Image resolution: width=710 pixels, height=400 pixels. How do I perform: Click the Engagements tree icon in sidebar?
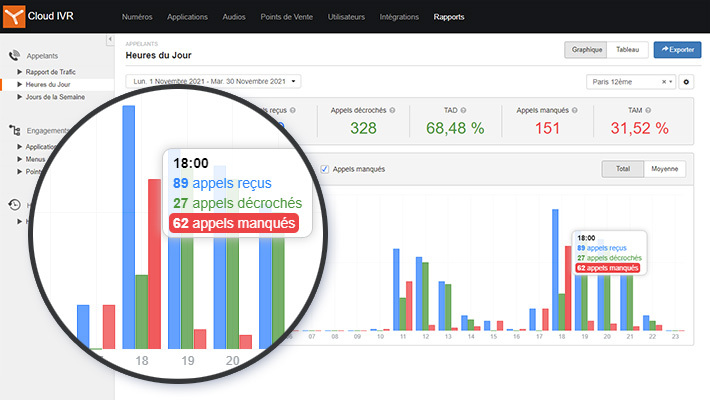(x=15, y=130)
